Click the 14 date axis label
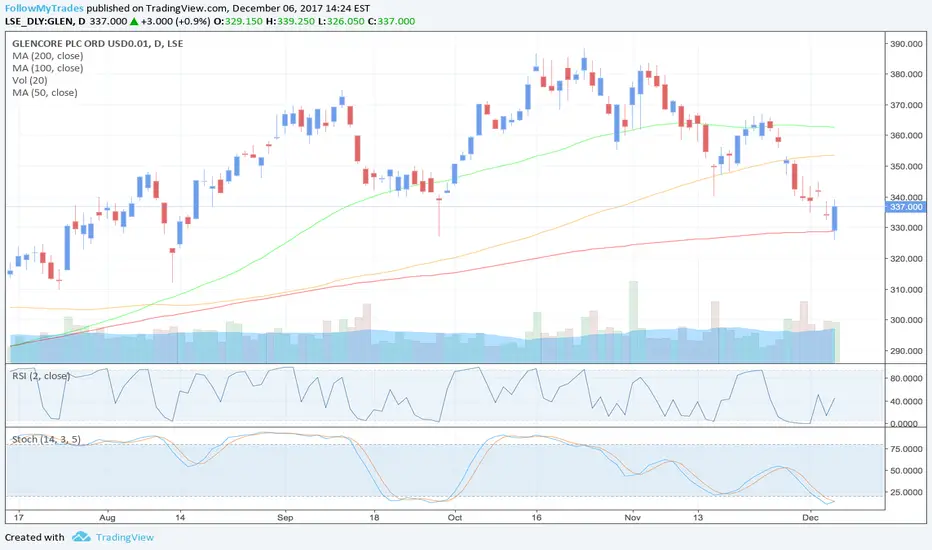Viewport: 932px width, 550px height. pos(180,517)
